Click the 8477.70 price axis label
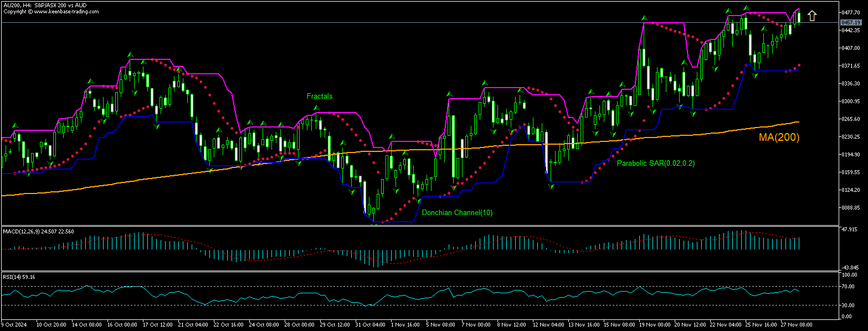 [849, 12]
